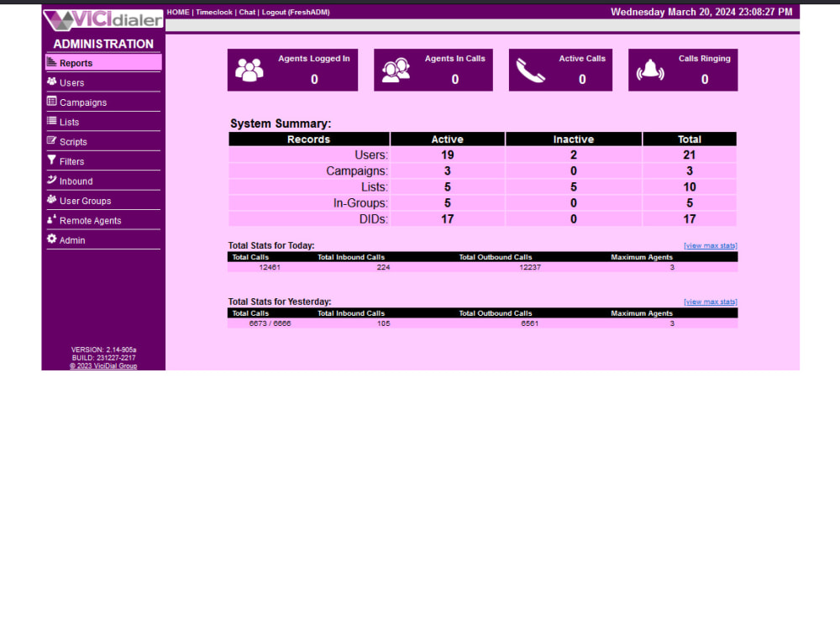Click the Remote Agents icon in sidebar
Image resolution: width=840 pixels, height=630 pixels.
(51, 219)
